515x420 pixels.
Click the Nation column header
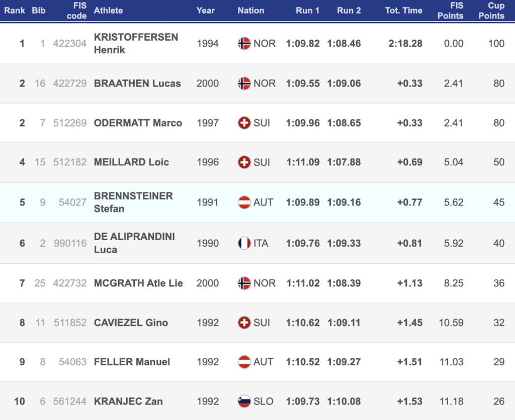coord(250,11)
